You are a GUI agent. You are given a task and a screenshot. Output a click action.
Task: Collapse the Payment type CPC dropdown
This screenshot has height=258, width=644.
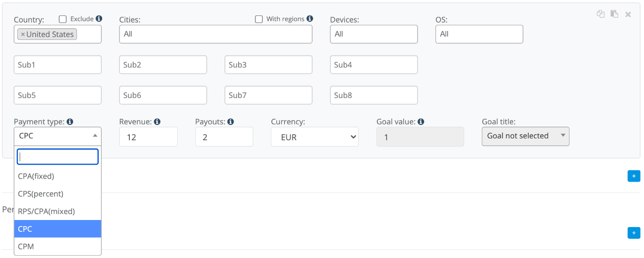[x=58, y=136]
